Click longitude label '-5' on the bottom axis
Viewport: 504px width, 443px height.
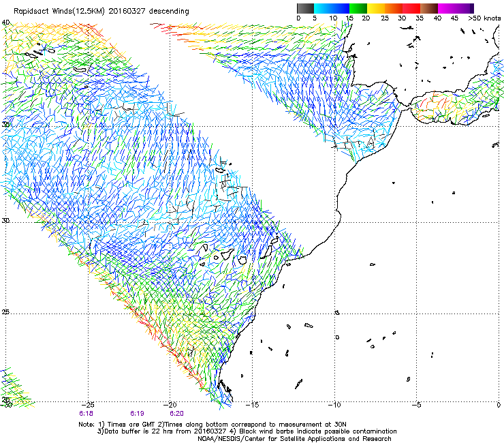tap(417, 405)
